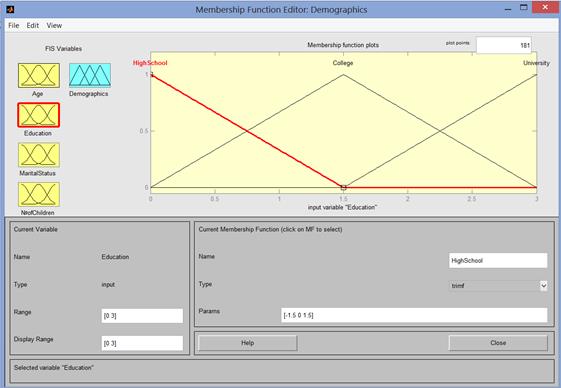
Task: Click the MATLAB icon in title bar
Action: [10, 9]
